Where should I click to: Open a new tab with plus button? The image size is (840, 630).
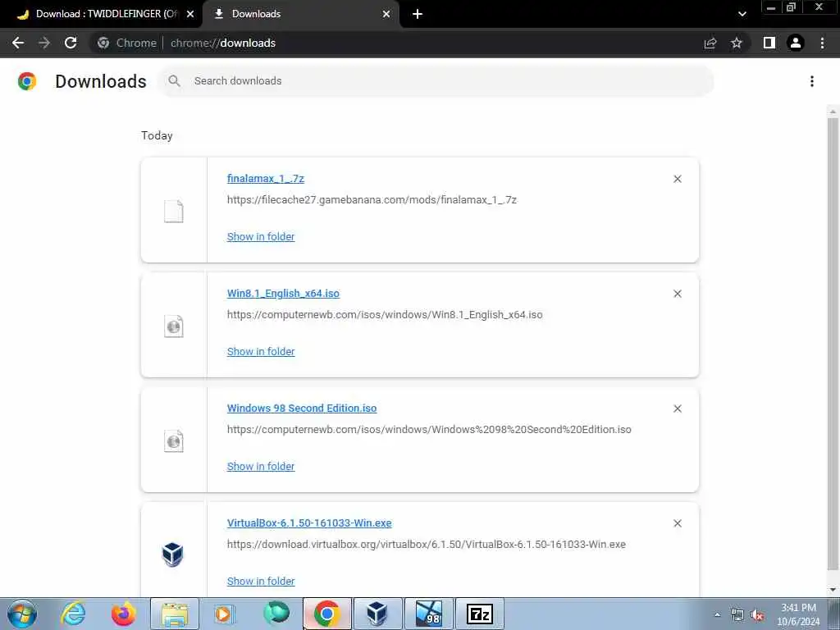pyautogui.click(x=418, y=14)
